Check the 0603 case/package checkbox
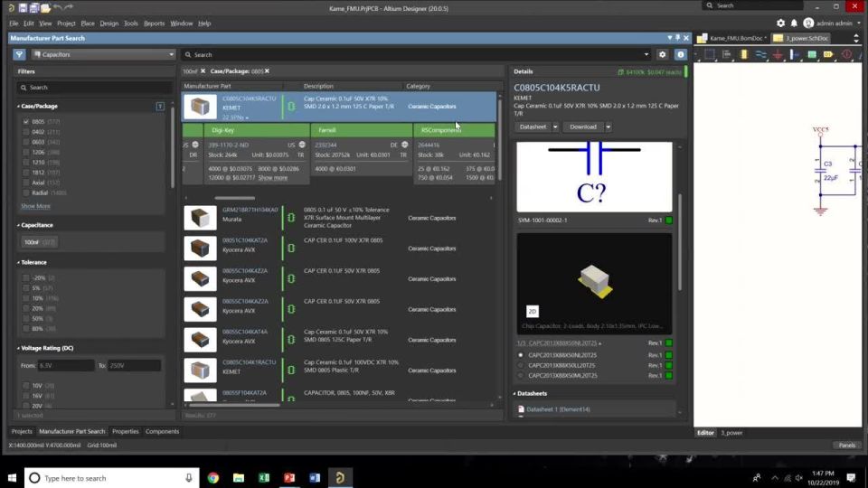Screen dimensions: 868x488 tap(26, 142)
